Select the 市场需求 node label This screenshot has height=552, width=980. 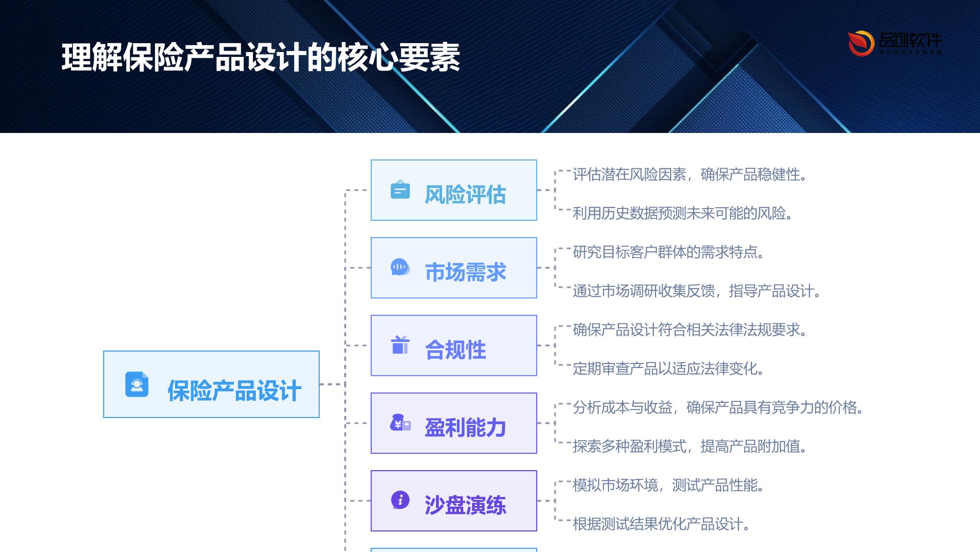tap(465, 272)
